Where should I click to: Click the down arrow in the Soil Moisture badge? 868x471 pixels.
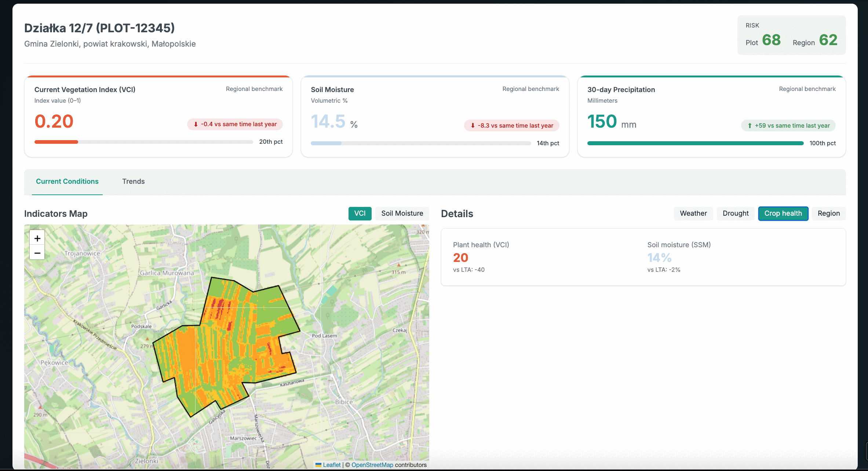pos(473,125)
